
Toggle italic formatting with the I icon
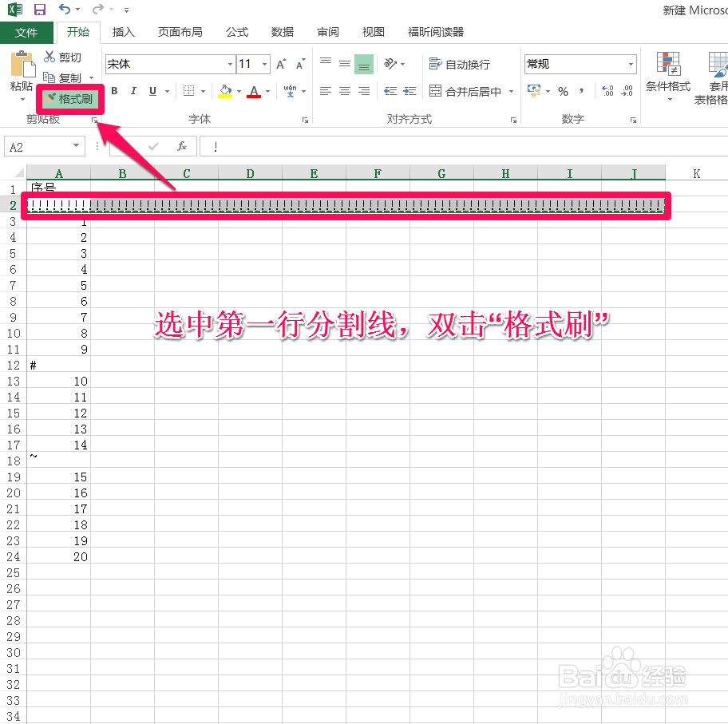(x=132, y=91)
